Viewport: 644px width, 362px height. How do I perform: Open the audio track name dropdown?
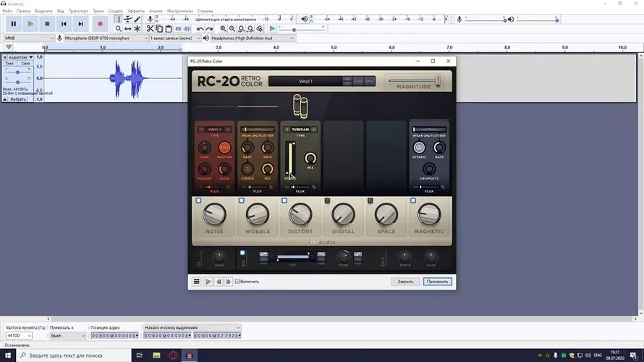point(20,57)
